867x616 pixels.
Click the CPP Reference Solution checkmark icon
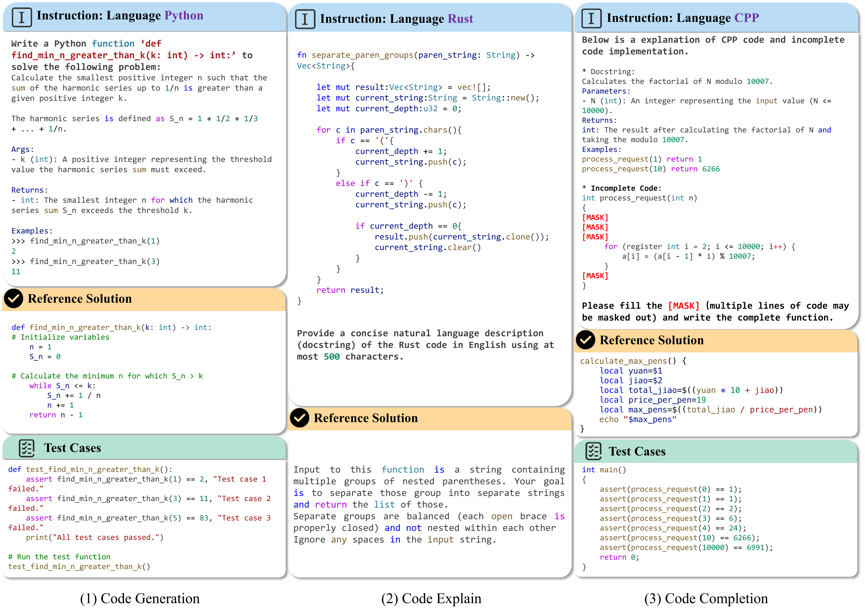click(x=585, y=340)
